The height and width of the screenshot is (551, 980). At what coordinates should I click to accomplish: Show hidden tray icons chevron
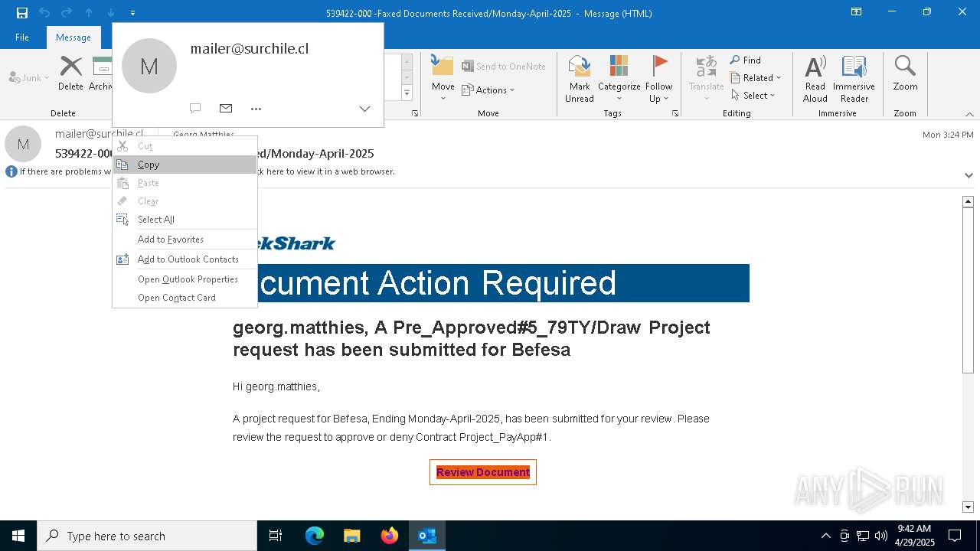coord(825,536)
